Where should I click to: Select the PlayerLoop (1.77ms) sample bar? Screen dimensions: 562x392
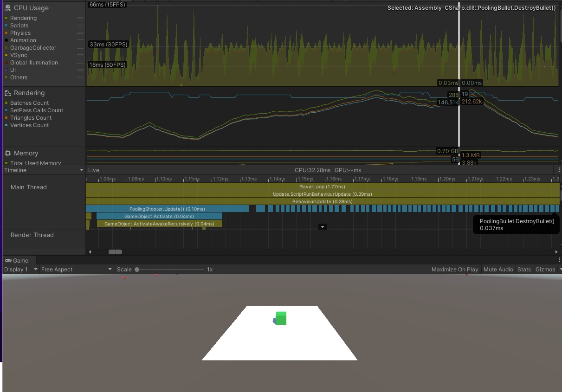tap(323, 186)
